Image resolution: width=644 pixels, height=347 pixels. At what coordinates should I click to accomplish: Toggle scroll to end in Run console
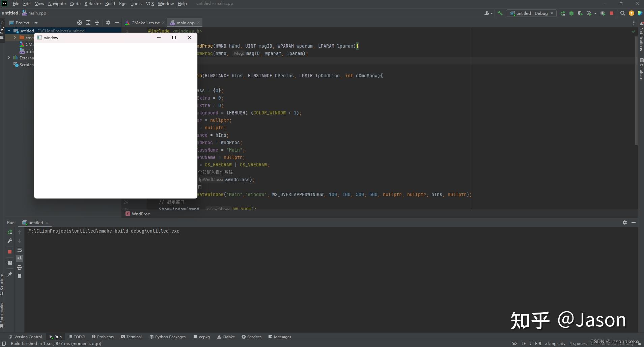20,259
